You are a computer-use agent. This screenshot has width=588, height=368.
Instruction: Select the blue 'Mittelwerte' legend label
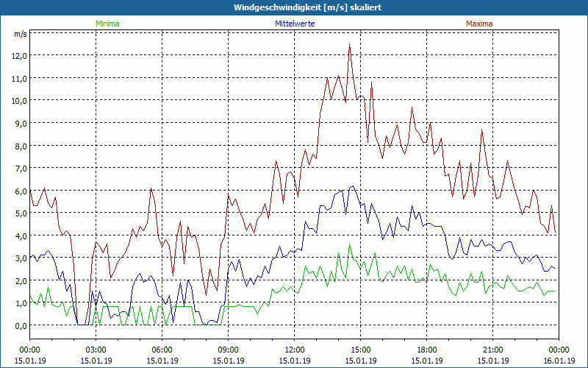click(x=295, y=24)
